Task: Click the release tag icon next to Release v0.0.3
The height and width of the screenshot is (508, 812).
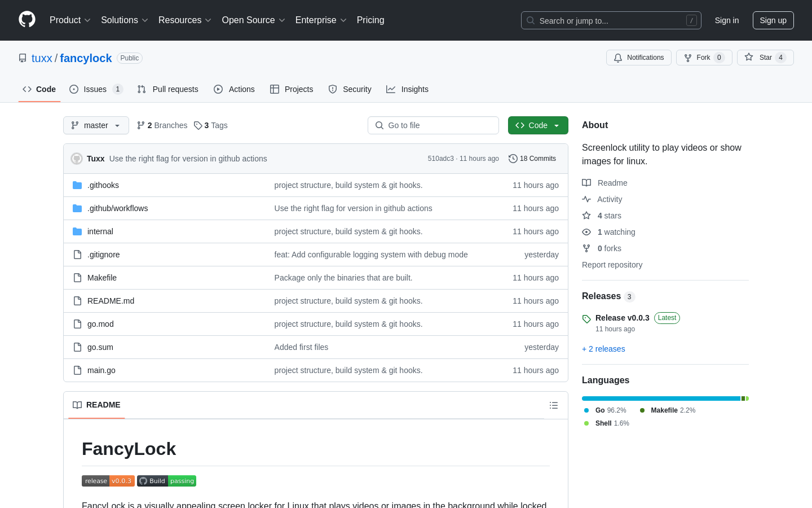Action: 586,319
